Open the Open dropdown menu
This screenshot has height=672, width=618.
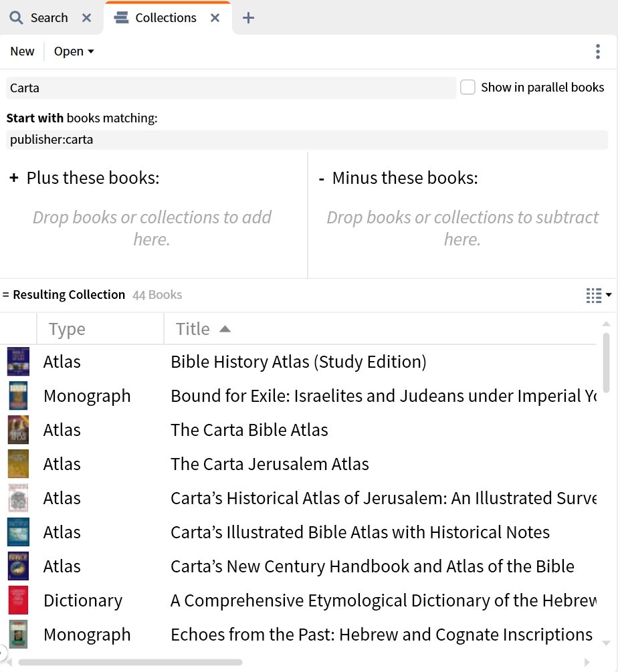coord(74,51)
